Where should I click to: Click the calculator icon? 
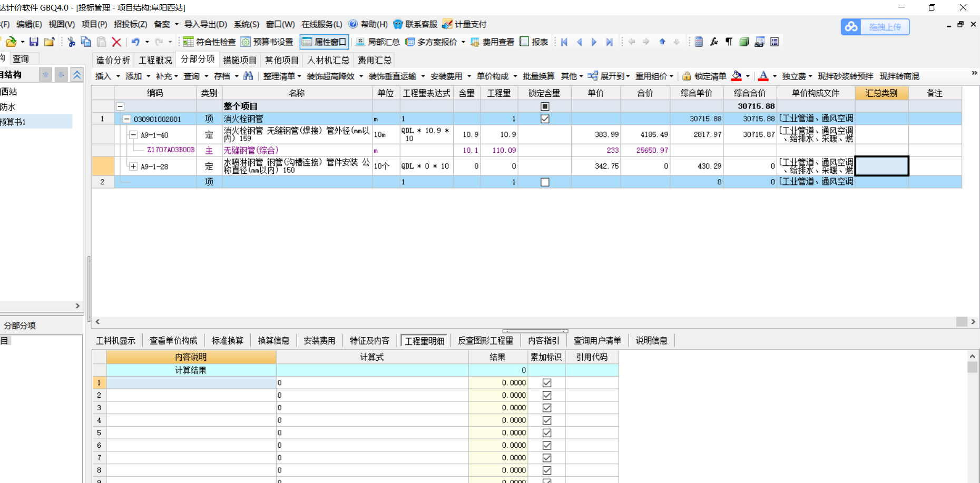[699, 42]
